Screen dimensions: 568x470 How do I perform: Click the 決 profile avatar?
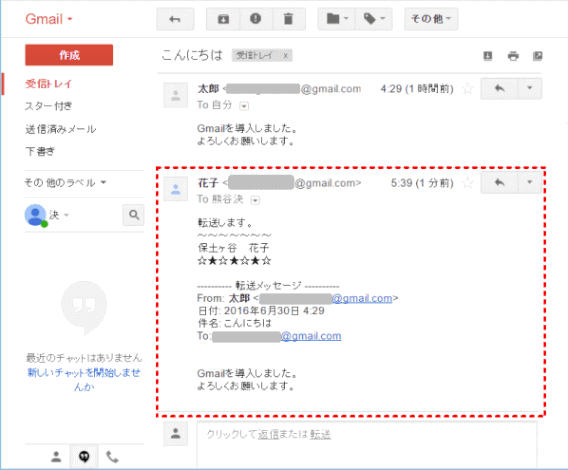click(35, 215)
